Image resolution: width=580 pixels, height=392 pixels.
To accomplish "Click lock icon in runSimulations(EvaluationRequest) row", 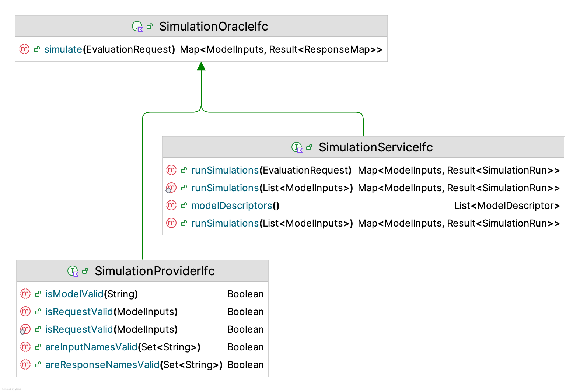I will pos(184,170).
